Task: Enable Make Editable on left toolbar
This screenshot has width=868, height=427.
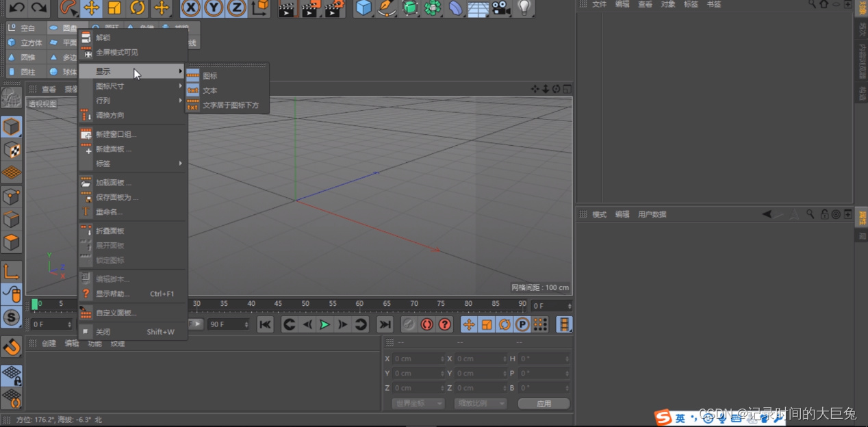Action: (11, 99)
